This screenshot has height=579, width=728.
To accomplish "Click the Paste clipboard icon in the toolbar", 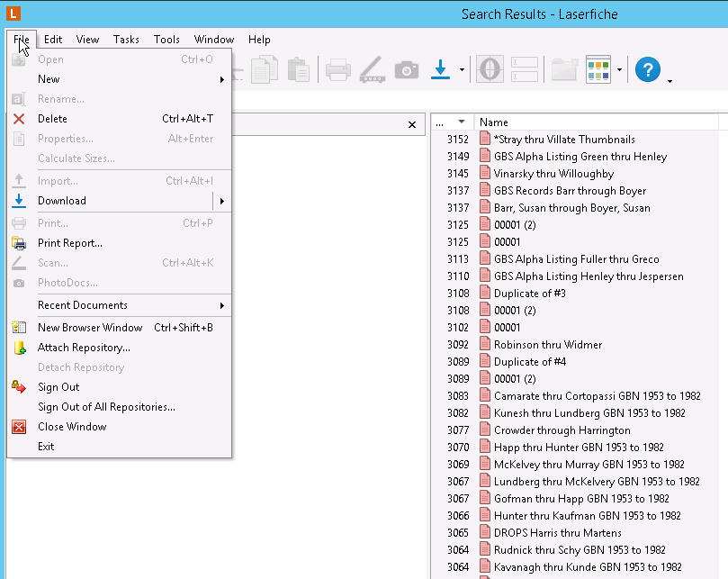I will (x=299, y=69).
